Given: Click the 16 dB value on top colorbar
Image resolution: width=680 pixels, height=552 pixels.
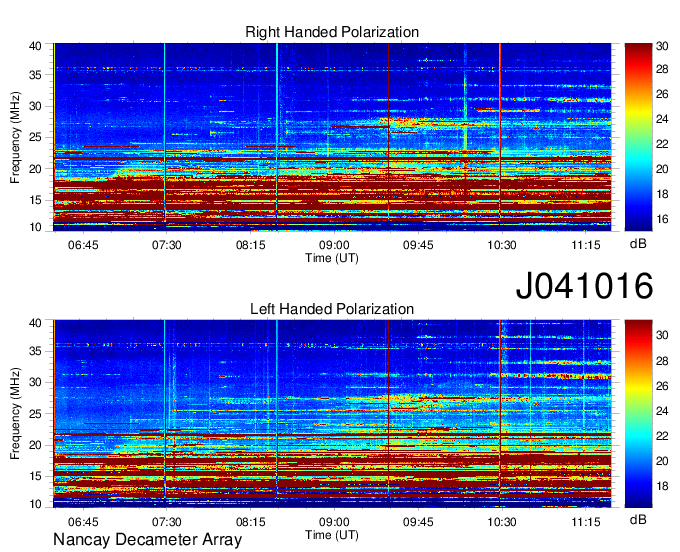Looking at the screenshot, I should 662,219.
